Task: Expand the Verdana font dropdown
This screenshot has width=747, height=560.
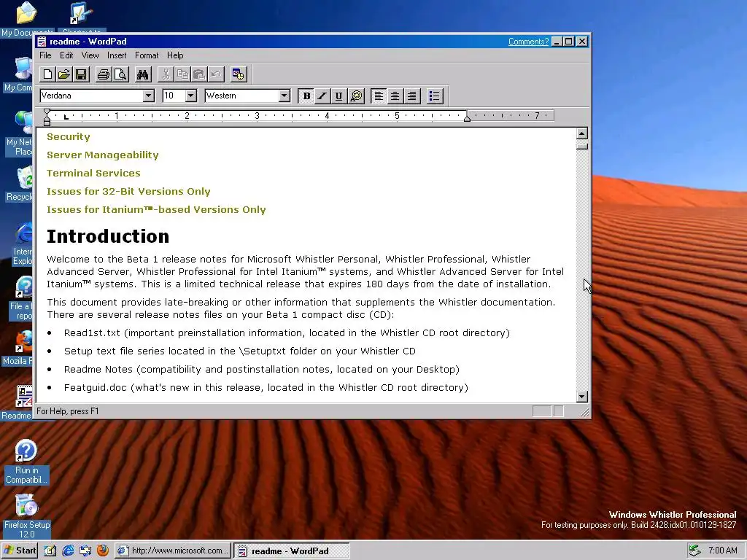Action: click(149, 96)
